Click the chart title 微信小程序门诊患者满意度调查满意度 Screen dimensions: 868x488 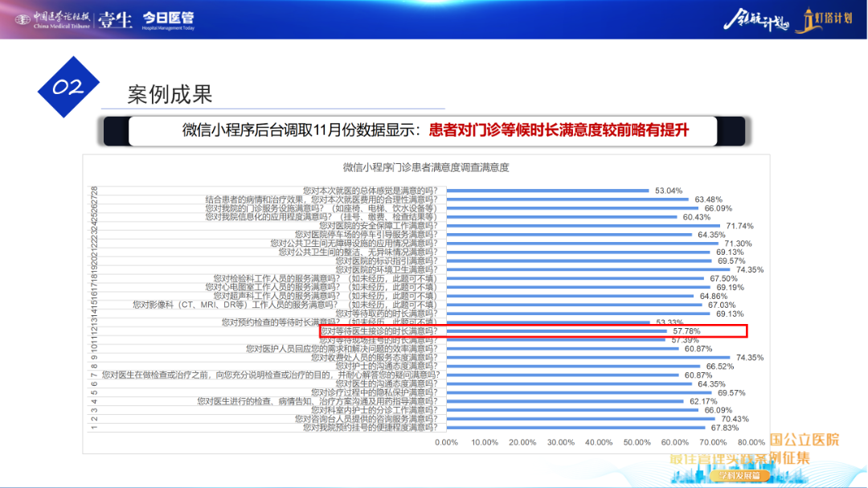(426, 167)
